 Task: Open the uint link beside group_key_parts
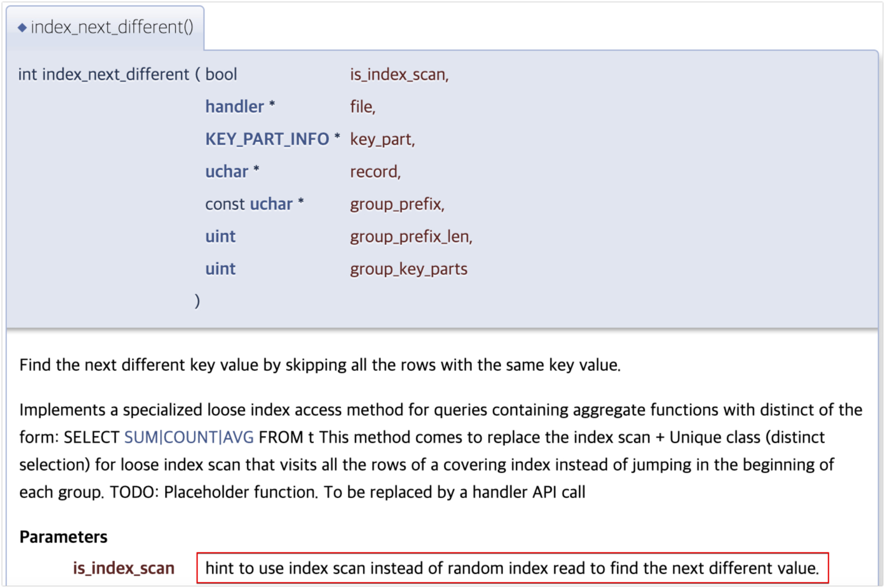pyautogui.click(x=221, y=269)
